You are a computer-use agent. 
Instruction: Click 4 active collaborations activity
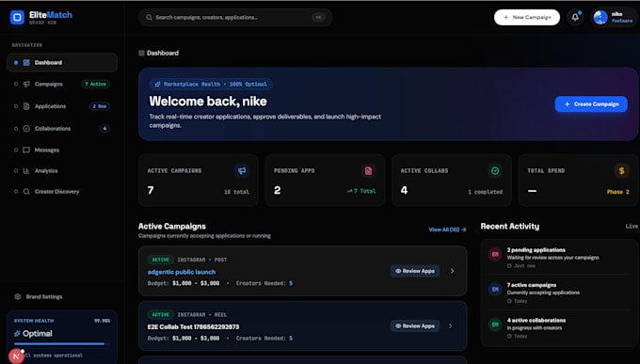[x=558, y=328]
